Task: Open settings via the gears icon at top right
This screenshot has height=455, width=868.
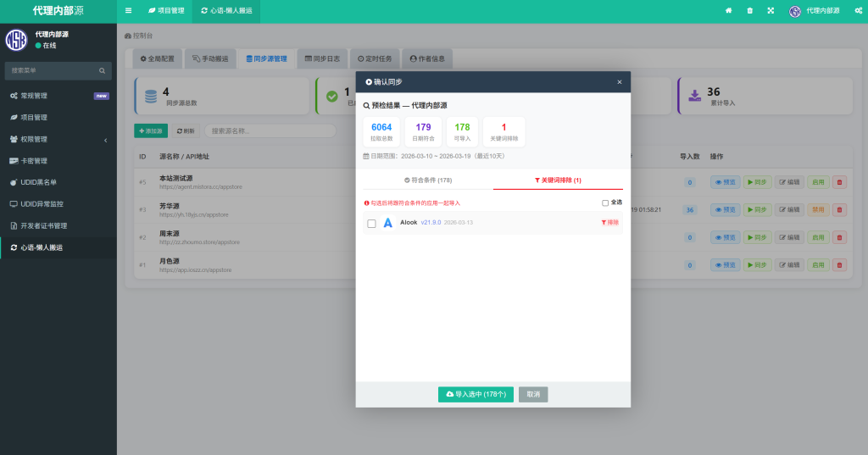Action: 856,11
